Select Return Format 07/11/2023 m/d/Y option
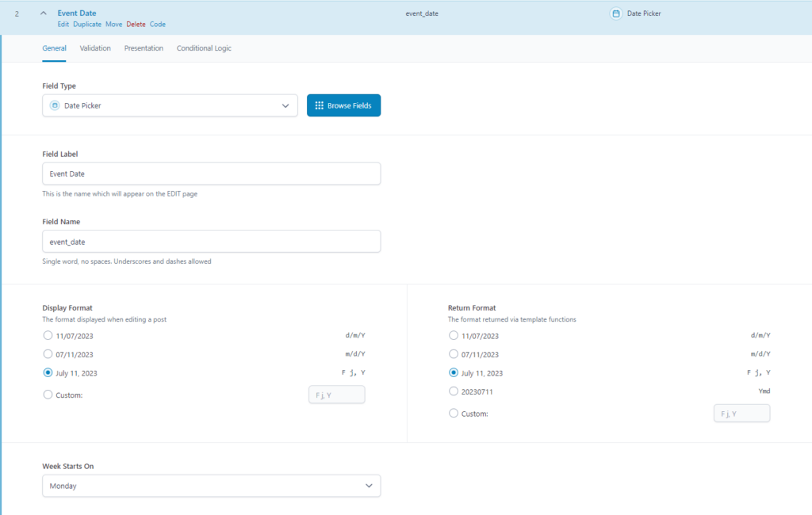The image size is (812, 515). pos(453,354)
